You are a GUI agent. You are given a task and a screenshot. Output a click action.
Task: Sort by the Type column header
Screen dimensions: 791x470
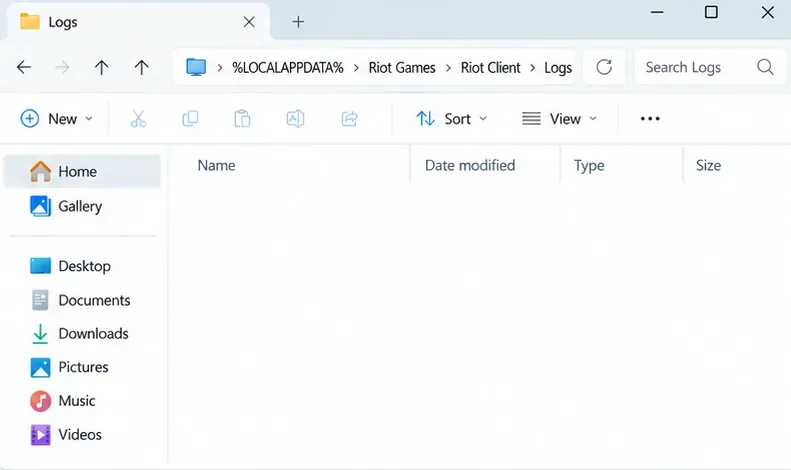click(589, 165)
